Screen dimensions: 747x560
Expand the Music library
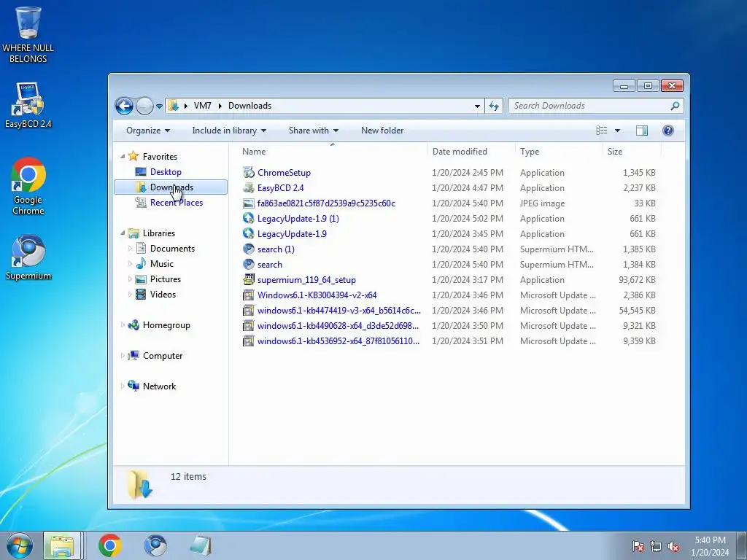[130, 263]
